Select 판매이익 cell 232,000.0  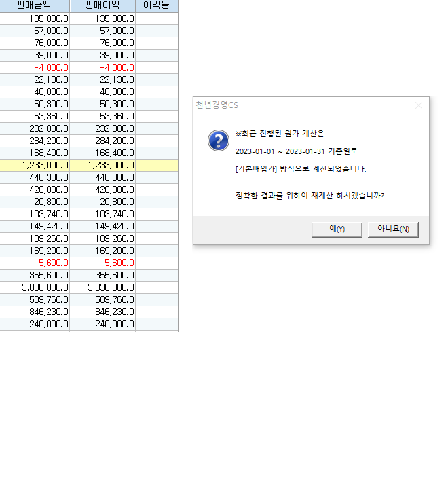[102, 128]
